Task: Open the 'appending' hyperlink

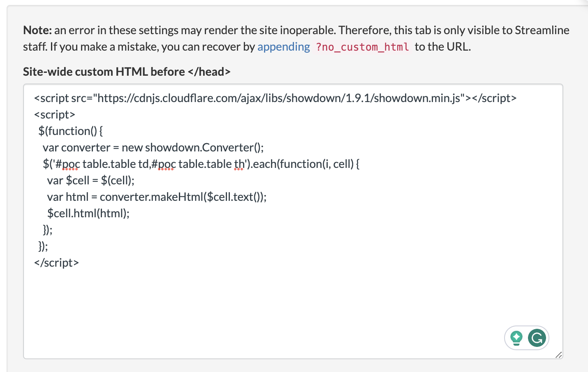Action: (x=284, y=46)
